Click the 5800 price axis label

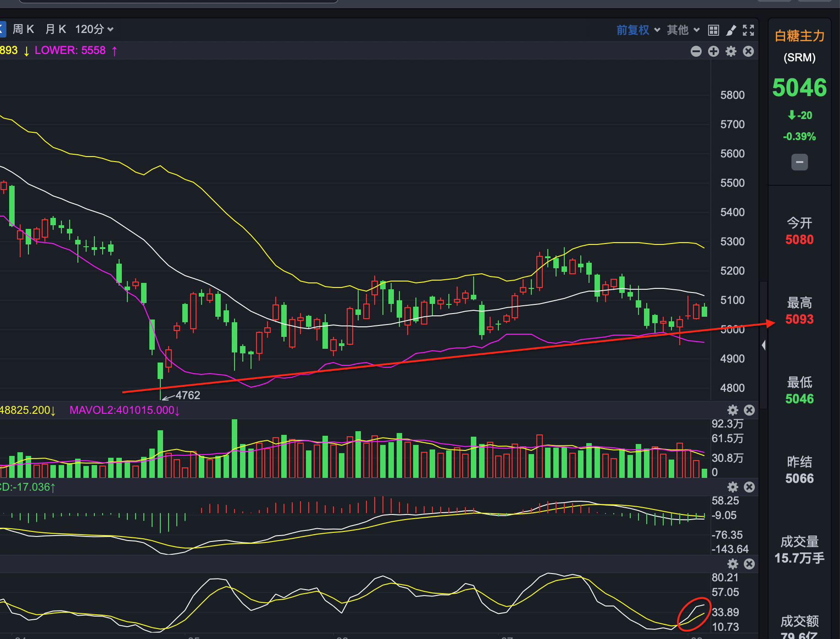pyautogui.click(x=732, y=95)
